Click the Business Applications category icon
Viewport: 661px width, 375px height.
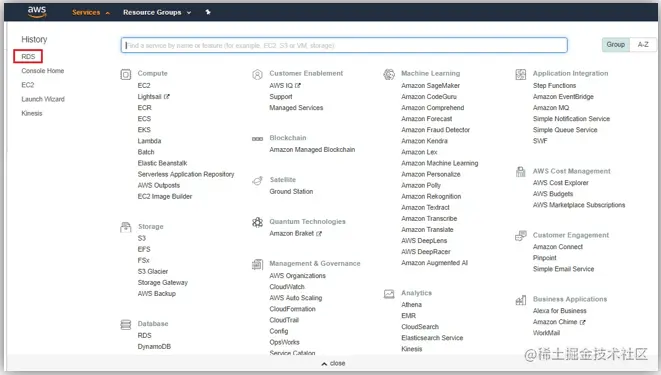[x=521, y=300]
